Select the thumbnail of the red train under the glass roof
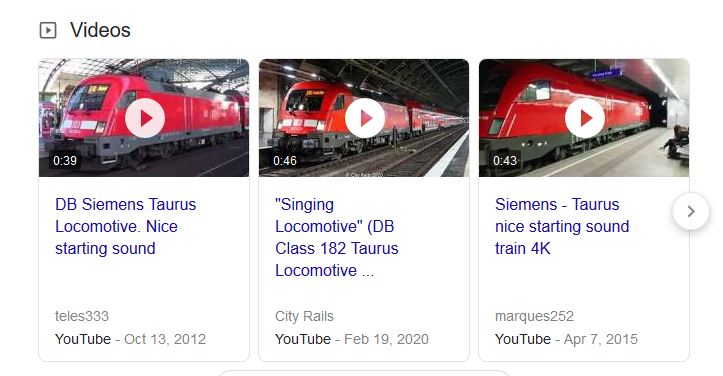This screenshot has height=376, width=723. (x=144, y=118)
